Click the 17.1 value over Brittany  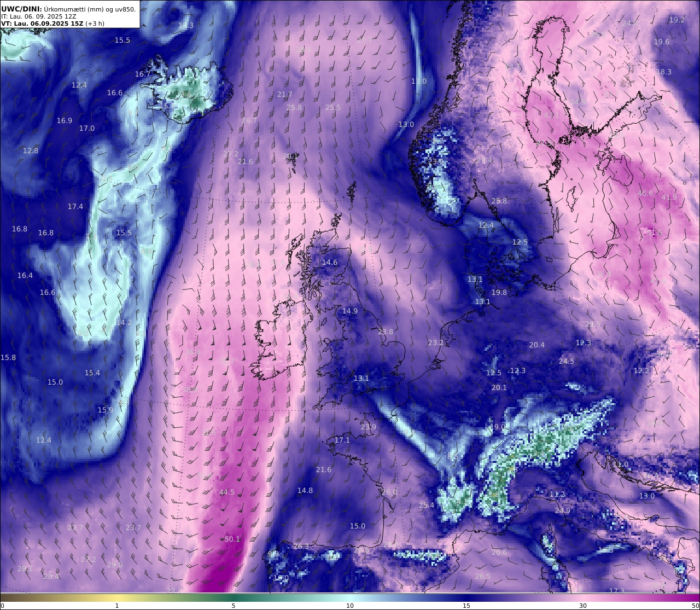point(342,440)
